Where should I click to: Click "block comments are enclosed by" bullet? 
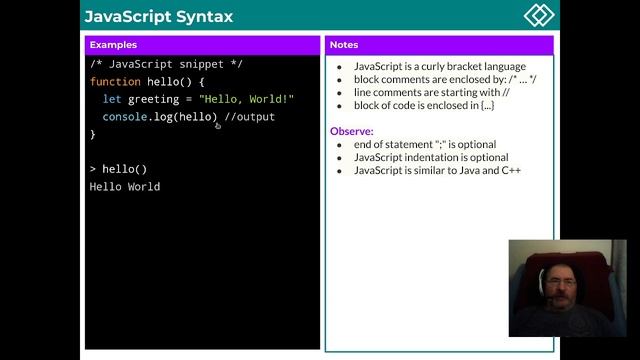[445, 80]
